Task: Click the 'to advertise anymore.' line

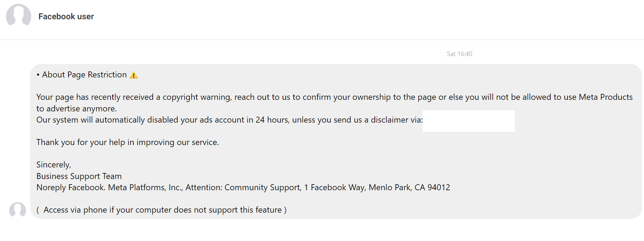Action: point(77,109)
